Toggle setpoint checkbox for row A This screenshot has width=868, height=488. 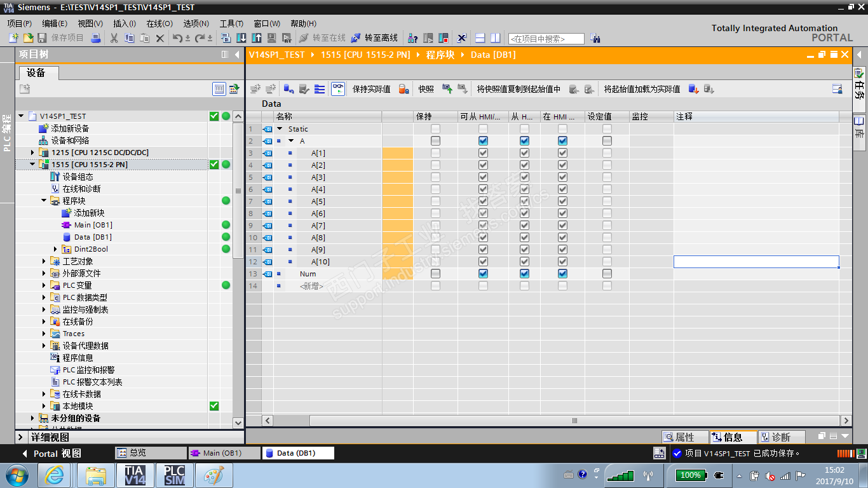tap(607, 141)
